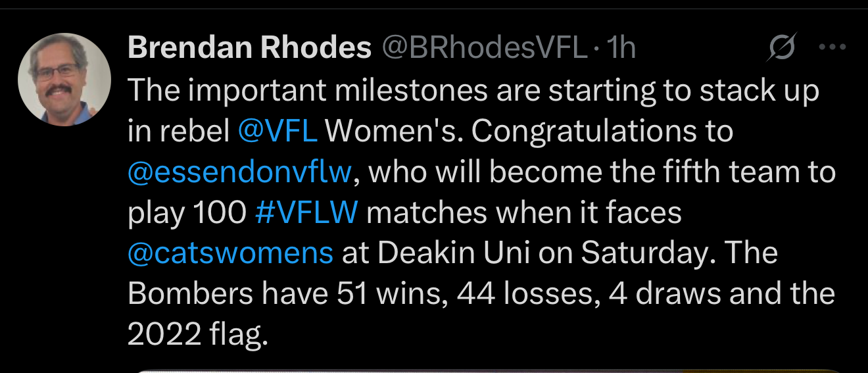This screenshot has width=868, height=373.
Task: Click the words 'play 100' before the hashtag
Action: click(187, 213)
